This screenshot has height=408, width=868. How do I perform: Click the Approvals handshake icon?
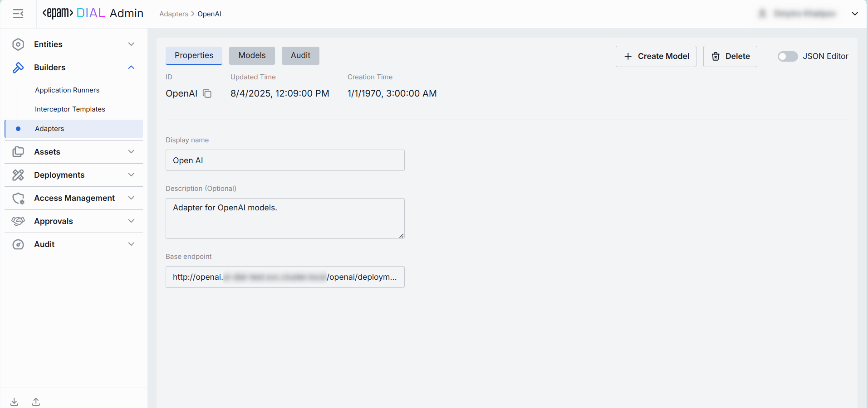click(18, 221)
